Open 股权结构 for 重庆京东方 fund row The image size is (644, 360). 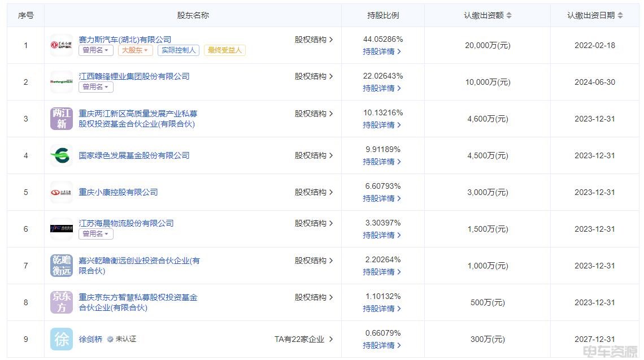tap(314, 297)
